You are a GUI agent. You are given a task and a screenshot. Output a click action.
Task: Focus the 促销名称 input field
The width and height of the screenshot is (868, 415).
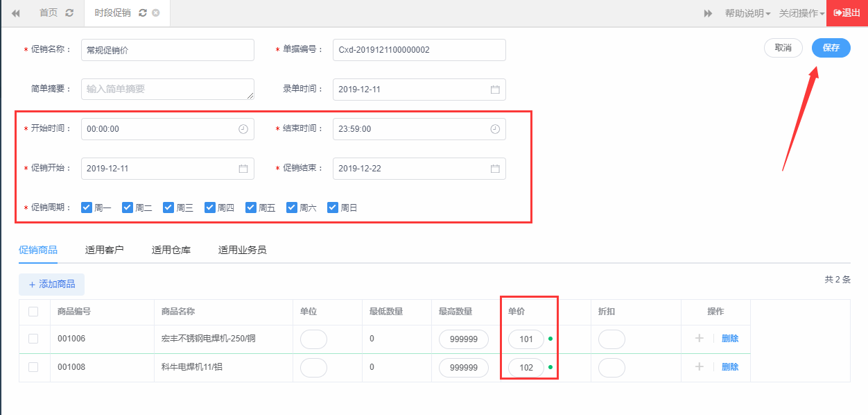coord(168,50)
